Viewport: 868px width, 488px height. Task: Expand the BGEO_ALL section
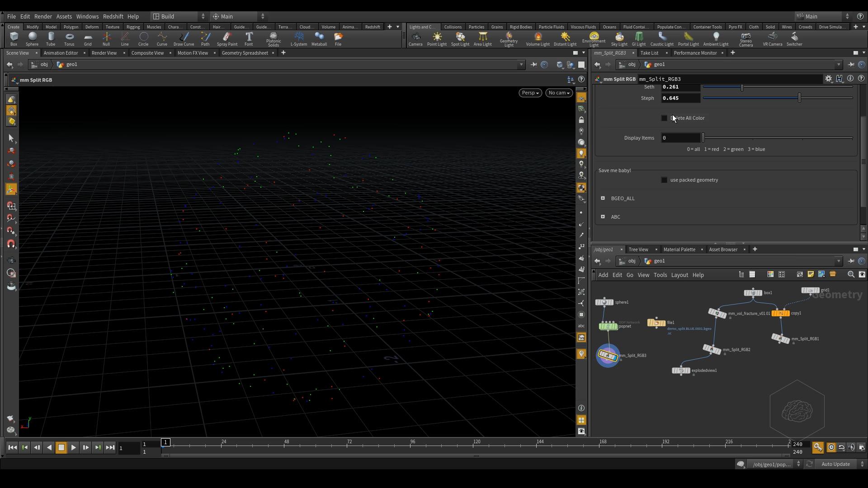(603, 198)
